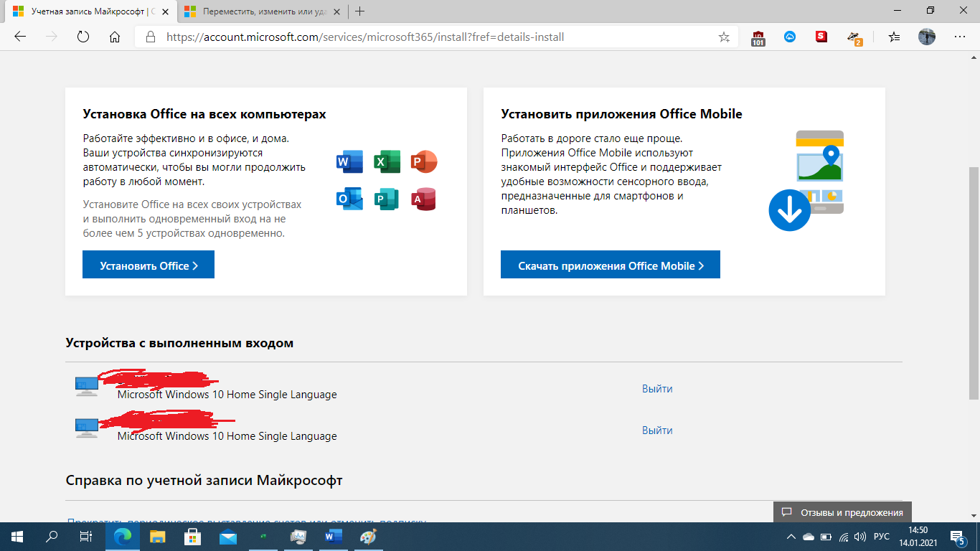980x551 pixels.
Task: Open the Favorites list button
Action: tap(894, 37)
